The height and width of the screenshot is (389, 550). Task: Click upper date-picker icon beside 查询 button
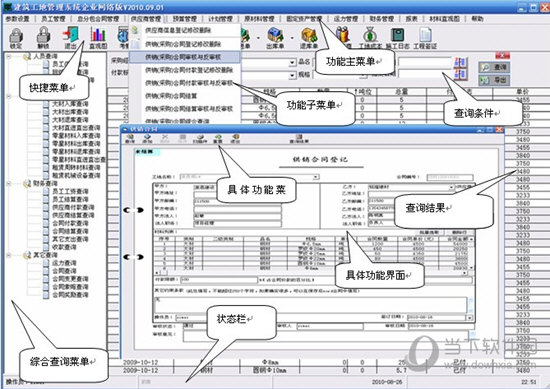[460, 63]
